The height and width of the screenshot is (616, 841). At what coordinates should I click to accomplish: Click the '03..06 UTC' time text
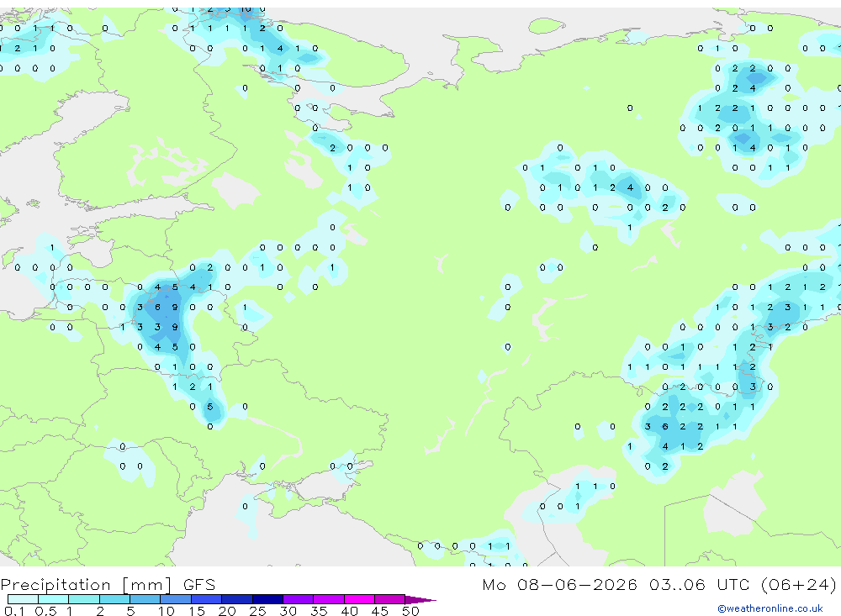(x=698, y=584)
